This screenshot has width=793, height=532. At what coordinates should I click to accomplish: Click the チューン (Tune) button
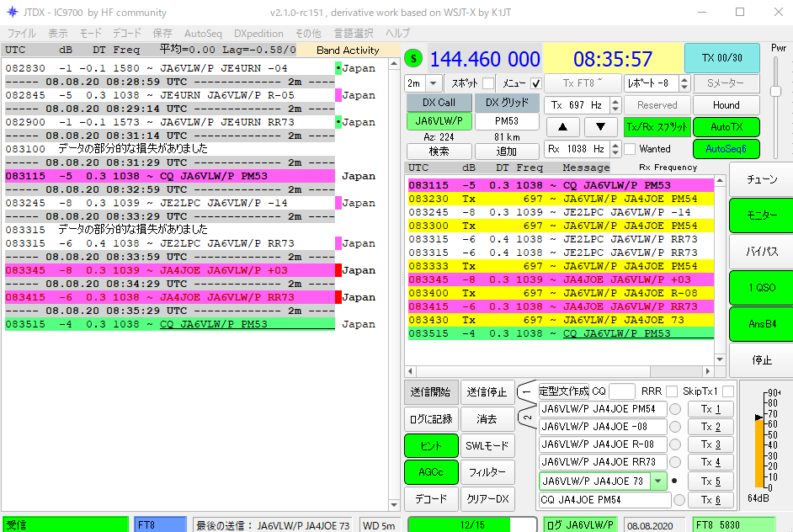click(x=761, y=180)
